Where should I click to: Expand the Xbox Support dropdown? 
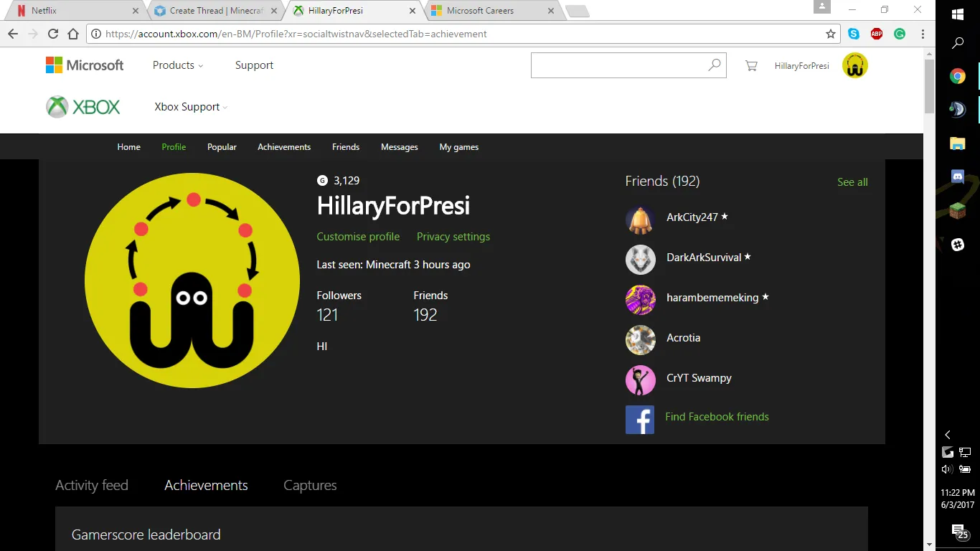(x=191, y=107)
